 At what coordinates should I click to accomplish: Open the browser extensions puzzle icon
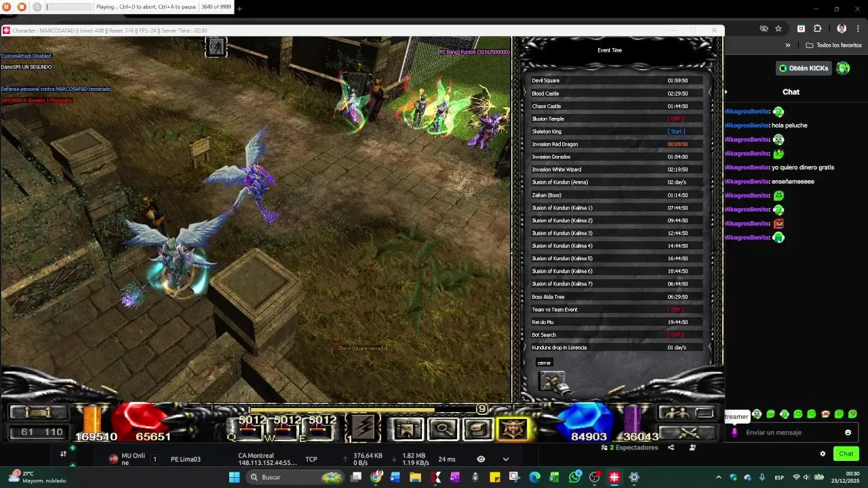[x=818, y=28]
